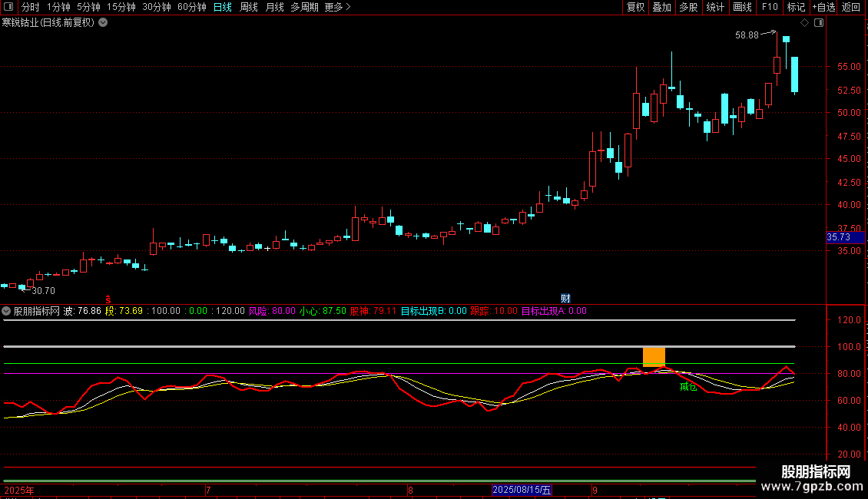
Task: Open F10 company info
Action: coord(769,7)
